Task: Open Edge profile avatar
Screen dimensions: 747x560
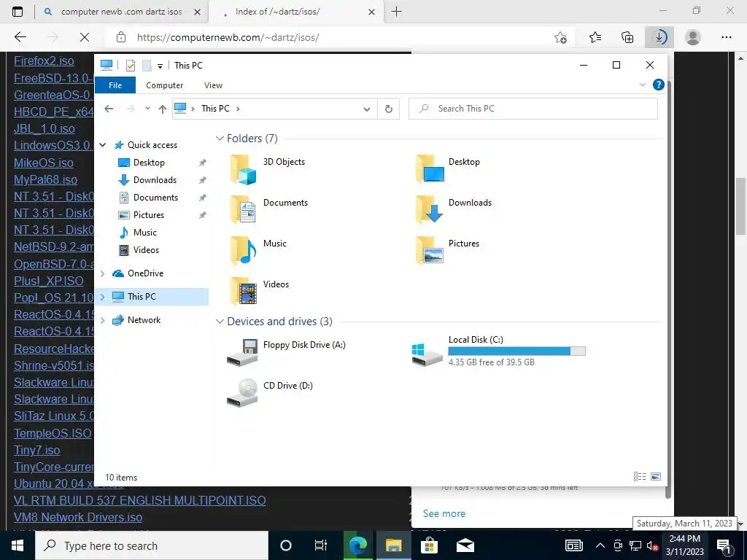Action: tap(693, 37)
